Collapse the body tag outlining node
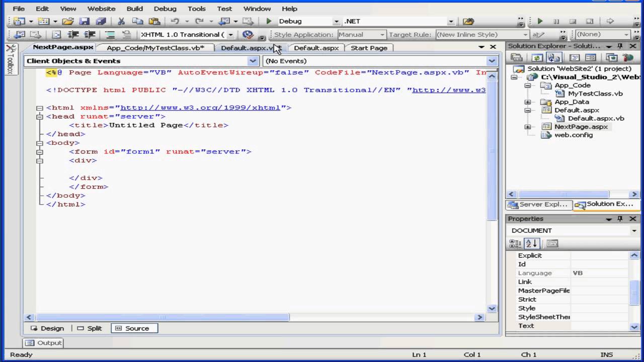This screenshot has height=362, width=644. 40,143
